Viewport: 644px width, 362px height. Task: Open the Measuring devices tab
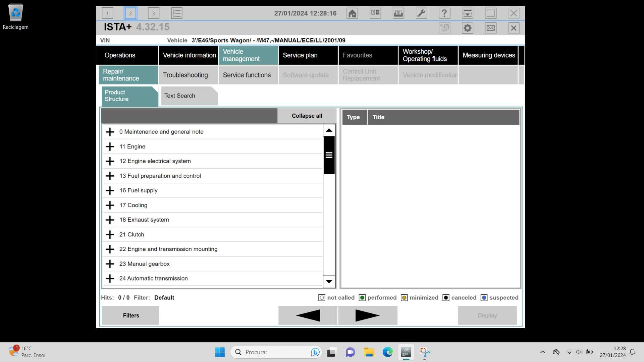pos(488,55)
